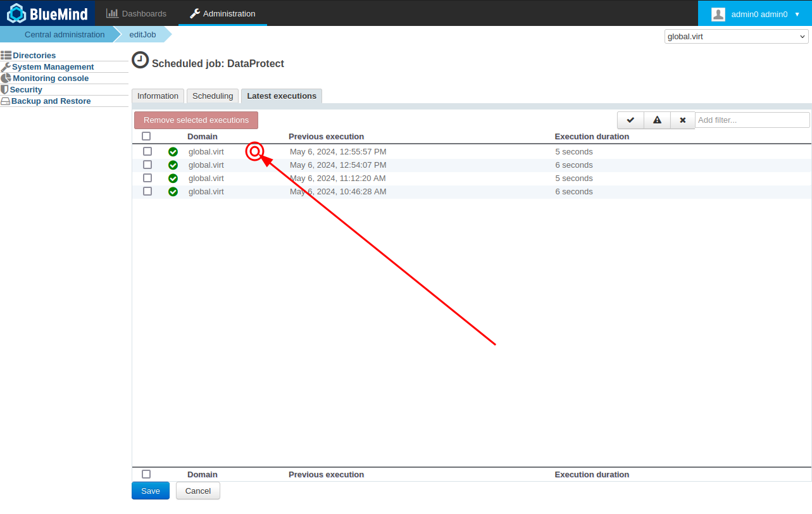Open the Information tab
812x514 pixels.
[158, 96]
